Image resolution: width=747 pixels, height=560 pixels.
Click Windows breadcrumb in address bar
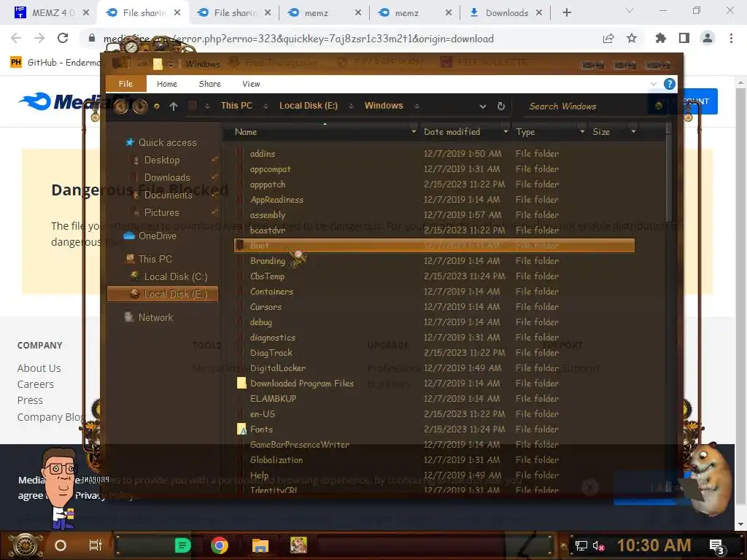[x=384, y=106]
